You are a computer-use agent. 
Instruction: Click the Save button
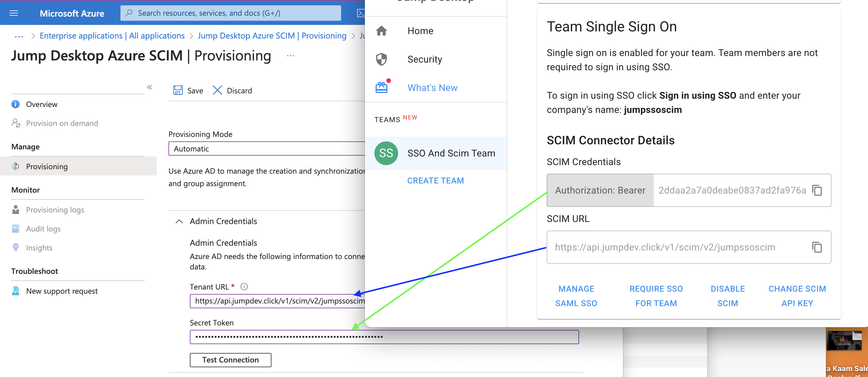coord(188,90)
